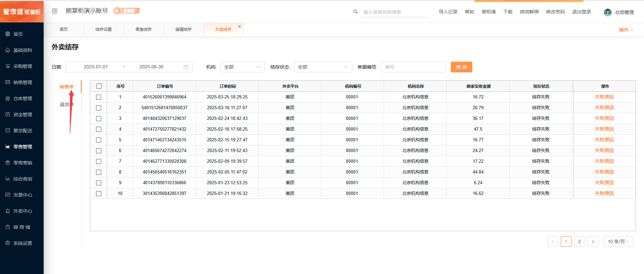Viewport: 644px width, 274px height.
Task: Open 外卖中心 sidebar icon
Action: click(x=8, y=211)
